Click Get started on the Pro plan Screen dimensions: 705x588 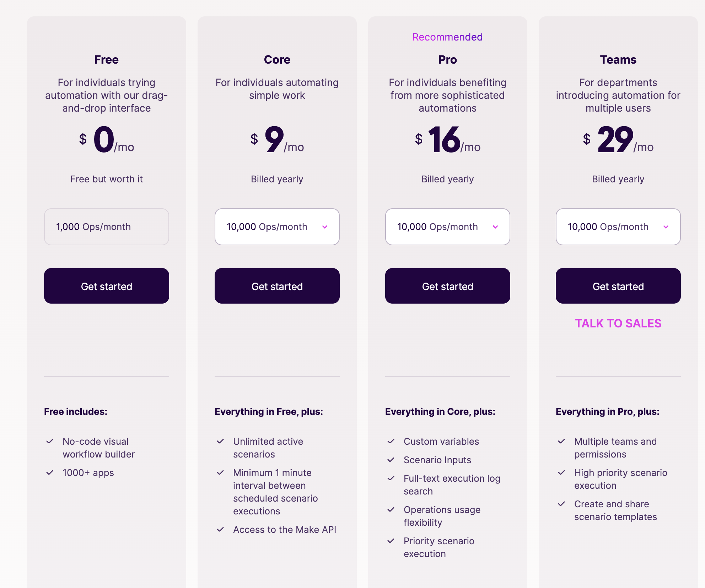click(x=447, y=286)
